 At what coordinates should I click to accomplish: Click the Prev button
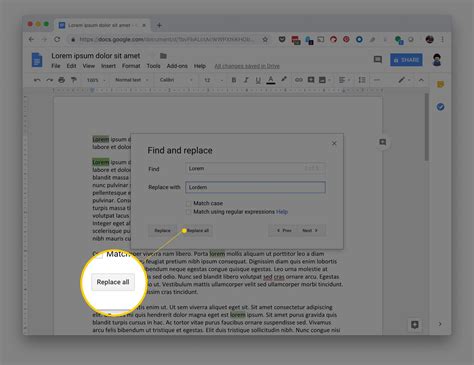[284, 230]
